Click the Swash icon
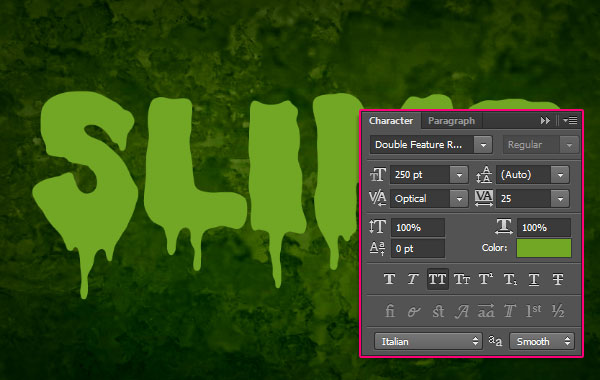The height and width of the screenshot is (380, 600). coord(461,311)
